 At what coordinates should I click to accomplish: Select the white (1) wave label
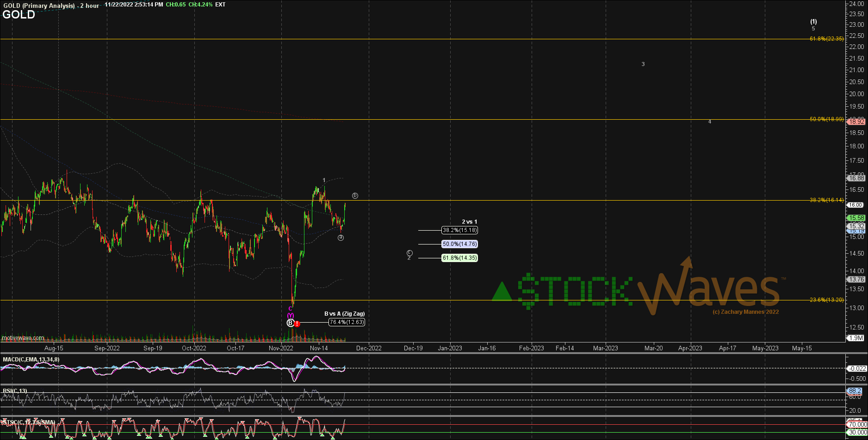[813, 22]
